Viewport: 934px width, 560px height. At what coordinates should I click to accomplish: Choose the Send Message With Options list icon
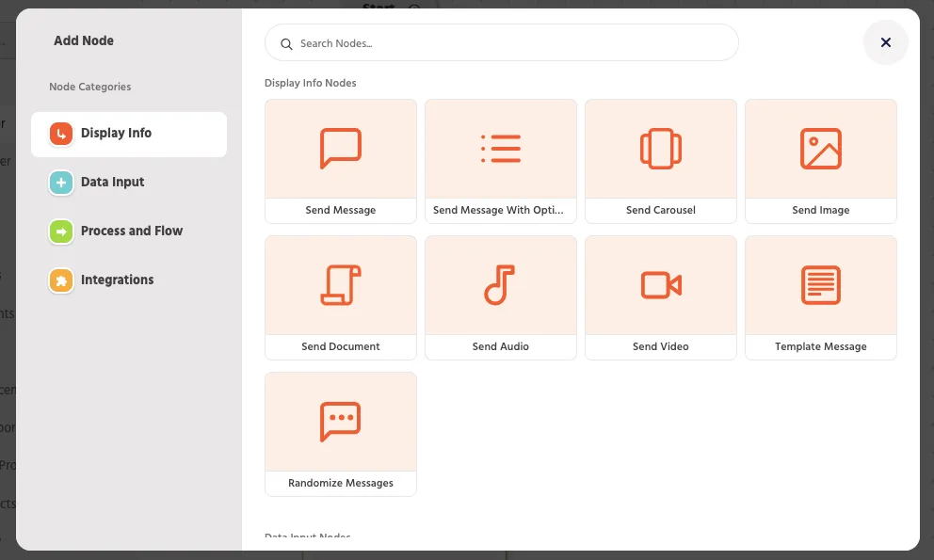pos(501,149)
